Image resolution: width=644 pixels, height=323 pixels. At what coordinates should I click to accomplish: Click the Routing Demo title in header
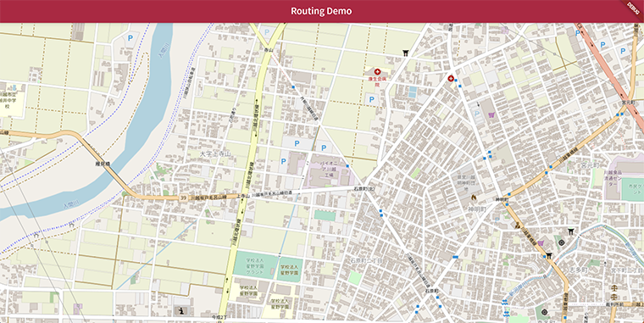[321, 11]
